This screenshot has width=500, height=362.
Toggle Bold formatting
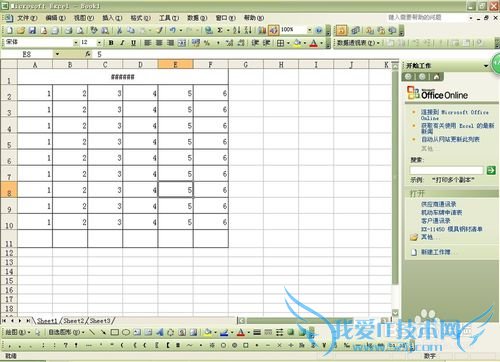point(111,43)
